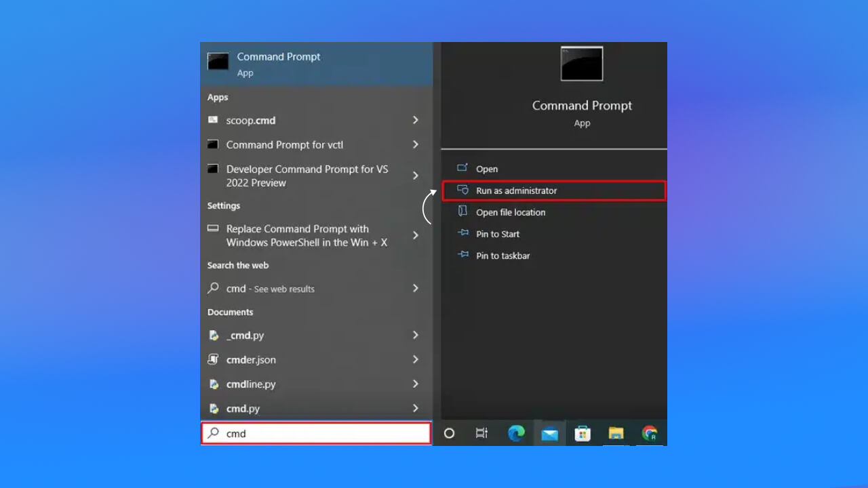
Task: Click the Pin to taskbar pin icon
Action: click(462, 255)
